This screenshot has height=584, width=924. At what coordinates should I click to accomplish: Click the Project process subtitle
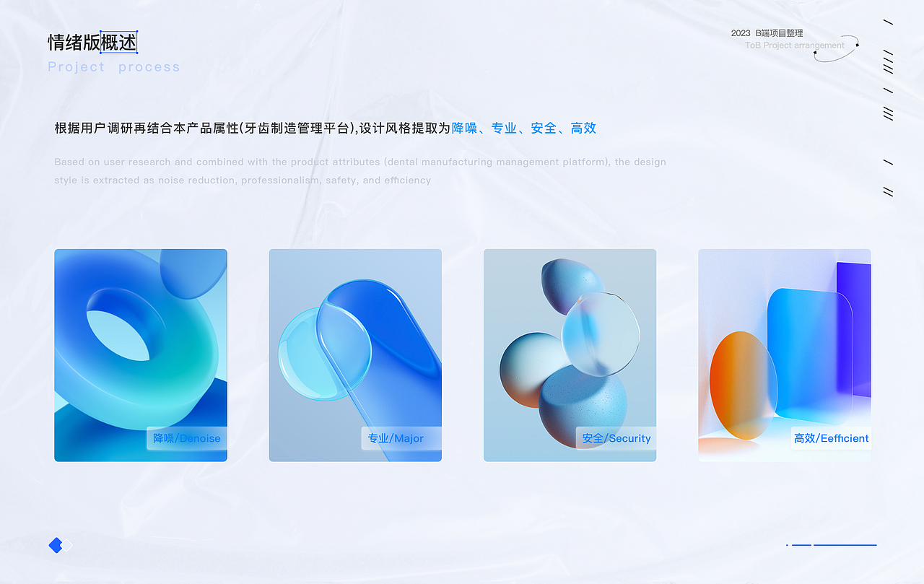point(113,66)
